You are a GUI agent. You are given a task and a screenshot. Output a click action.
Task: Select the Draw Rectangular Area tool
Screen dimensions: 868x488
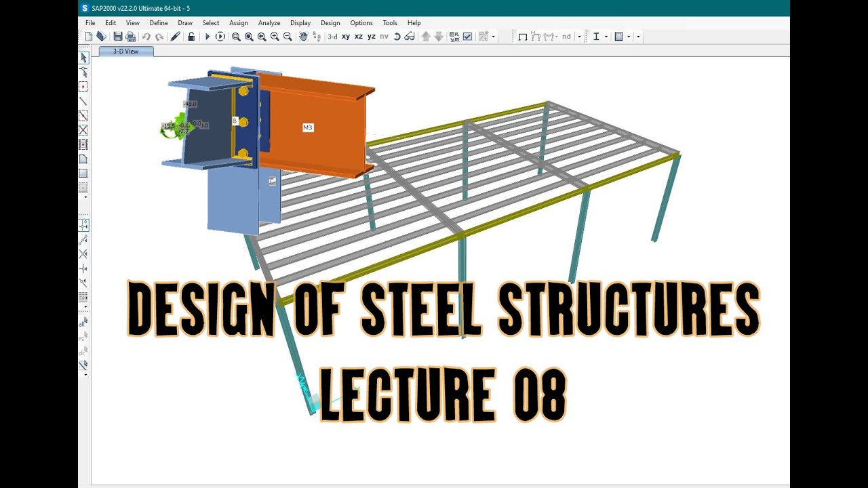point(83,173)
